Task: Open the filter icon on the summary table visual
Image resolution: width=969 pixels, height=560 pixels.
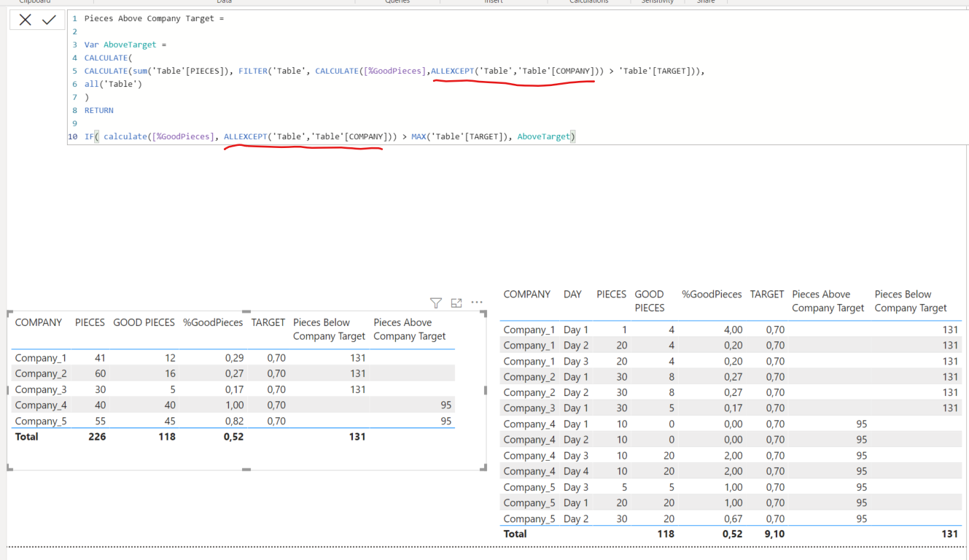Action: pos(436,303)
